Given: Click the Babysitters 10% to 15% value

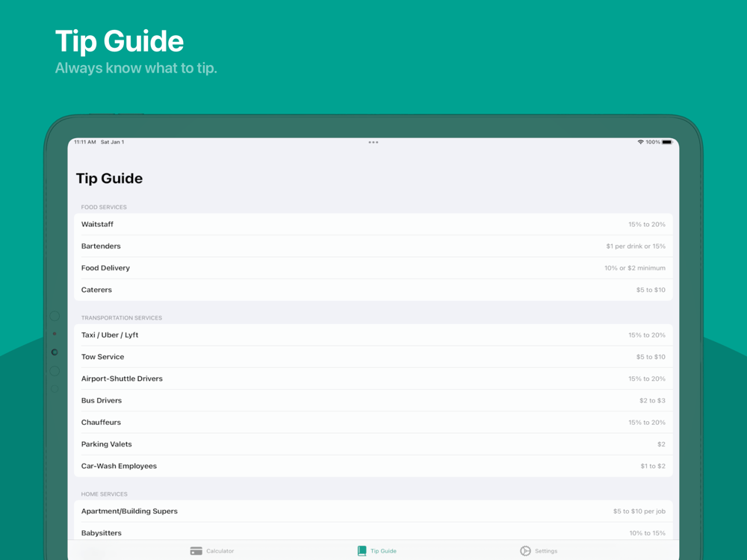Looking at the screenshot, I should 647,533.
